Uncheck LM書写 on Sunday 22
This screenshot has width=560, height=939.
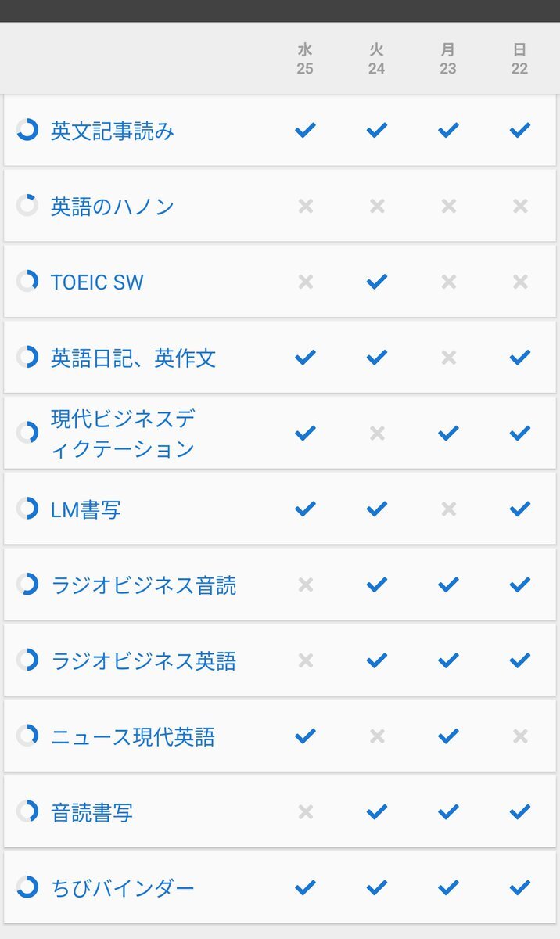[x=520, y=509]
